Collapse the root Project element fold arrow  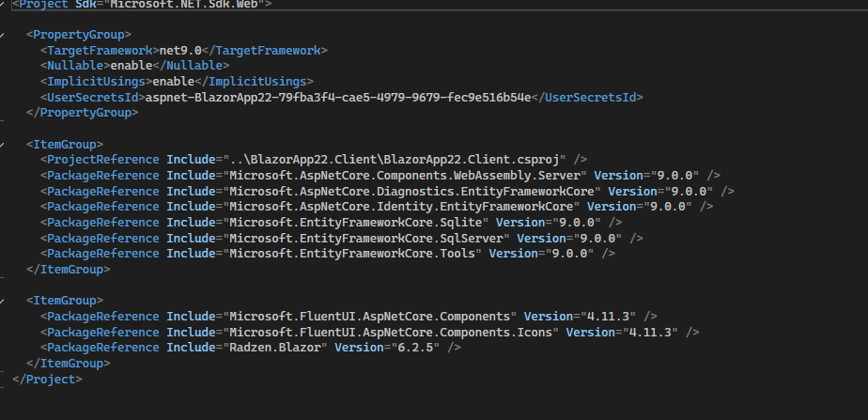[x=2, y=4]
